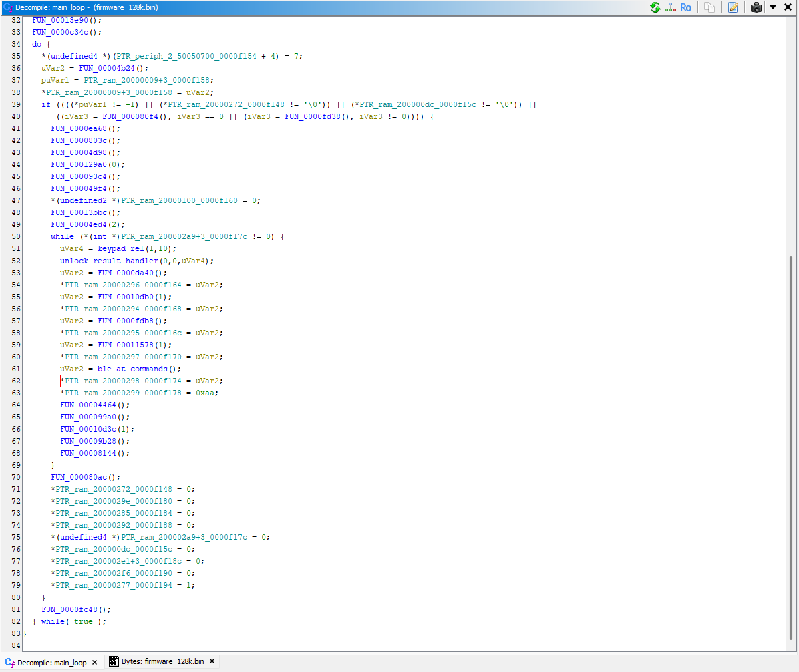Click the pencil notepad edit icon
The image size is (799, 672).
(733, 7)
